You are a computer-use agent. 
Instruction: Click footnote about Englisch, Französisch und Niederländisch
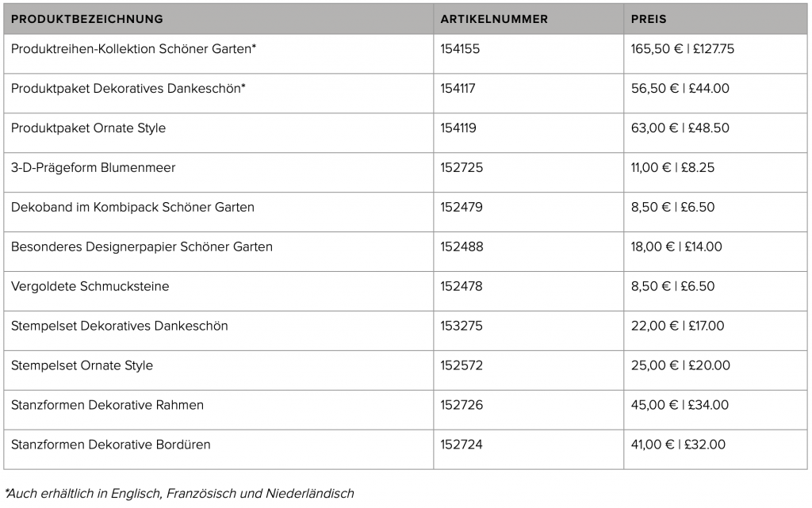(180, 494)
